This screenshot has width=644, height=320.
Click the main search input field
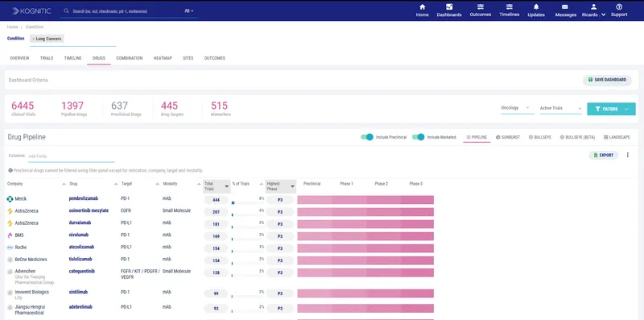pyautogui.click(x=126, y=11)
